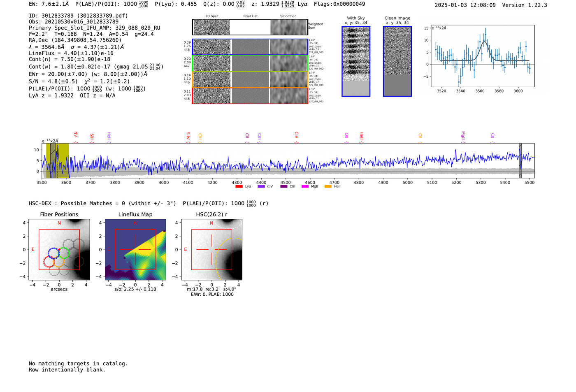Click the red Lyα legend swatch
Viewport: 576px width, 392px height.
click(x=239, y=186)
